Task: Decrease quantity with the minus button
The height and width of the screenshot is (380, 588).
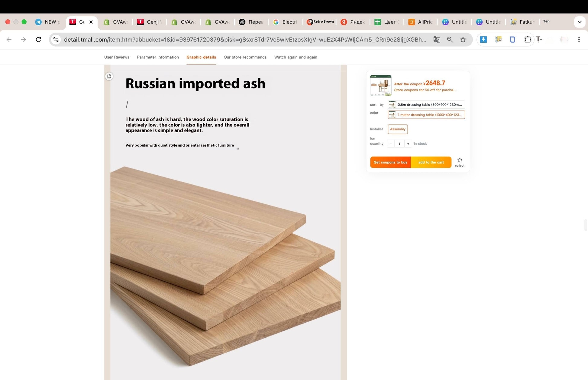Action: pyautogui.click(x=391, y=144)
